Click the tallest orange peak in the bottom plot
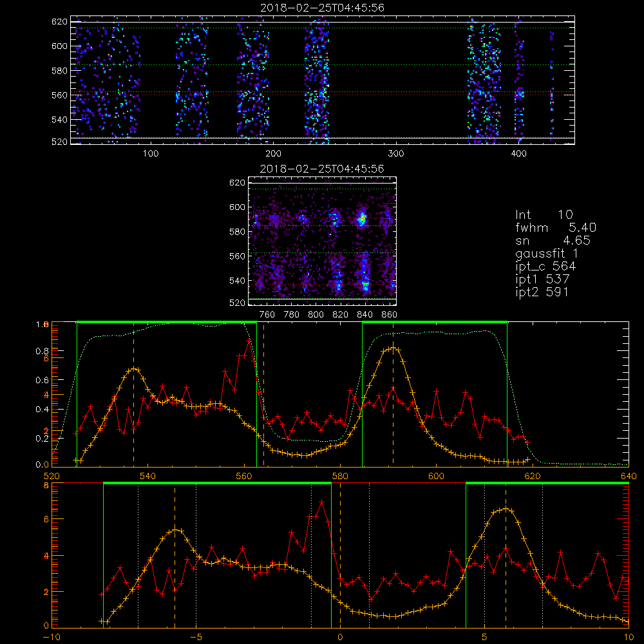This screenshot has height=644, width=644. tap(506, 509)
